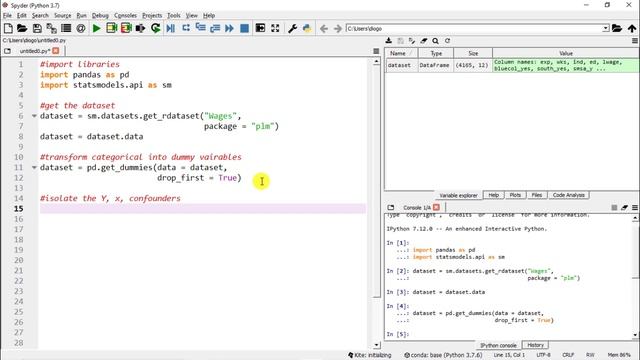
Task: Open Debug menu
Action: point(100,16)
